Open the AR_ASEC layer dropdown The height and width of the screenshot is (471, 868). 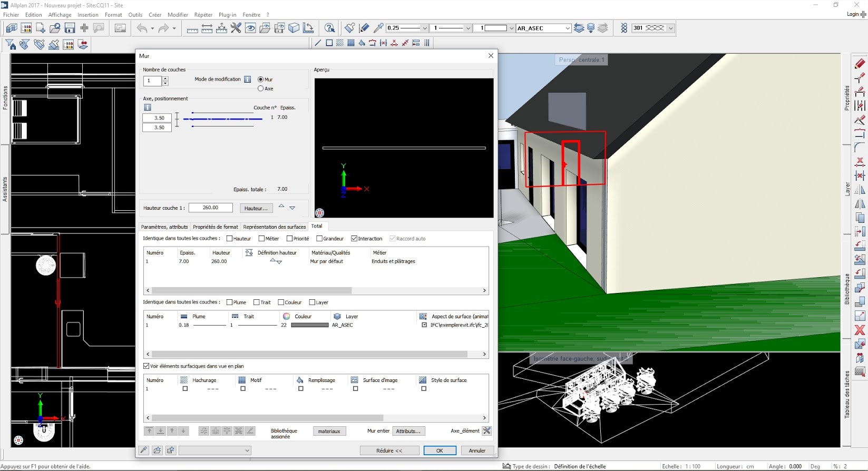pos(567,28)
